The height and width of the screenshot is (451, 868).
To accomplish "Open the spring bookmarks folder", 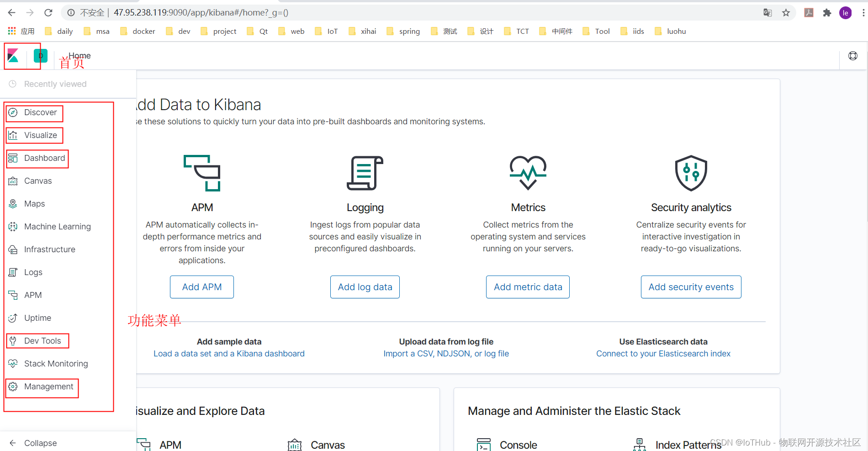I will click(x=403, y=31).
